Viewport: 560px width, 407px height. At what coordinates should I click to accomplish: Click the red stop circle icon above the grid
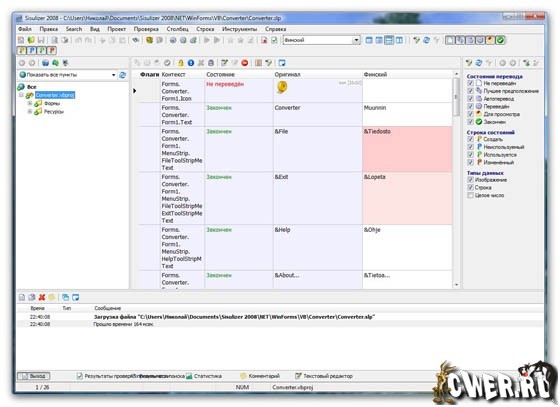click(x=245, y=63)
